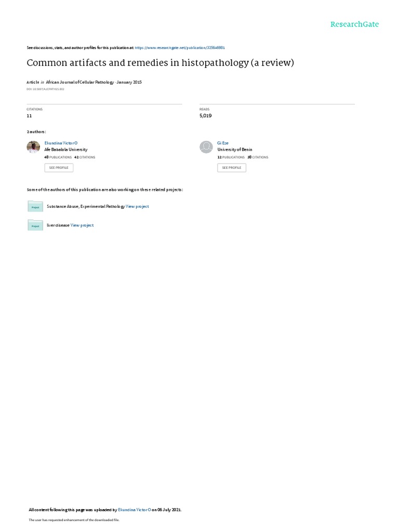Click the liver disease project folder icon
The width and height of the screenshot is (399, 532).
tap(35, 225)
